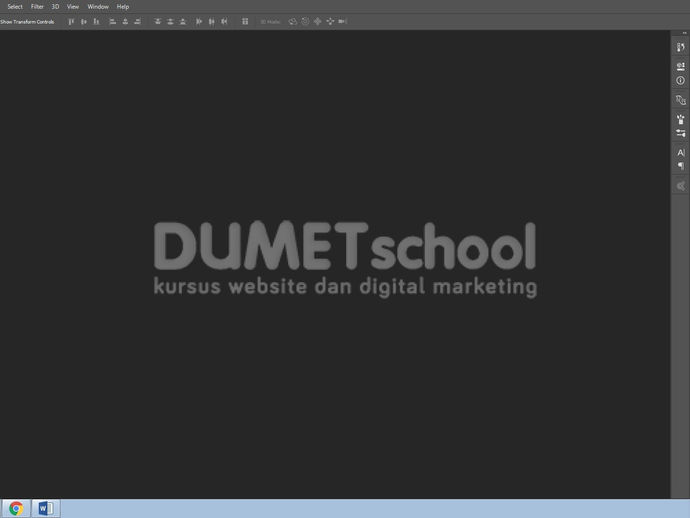
Task: Click Distribute Right Edges icon
Action: [224, 22]
